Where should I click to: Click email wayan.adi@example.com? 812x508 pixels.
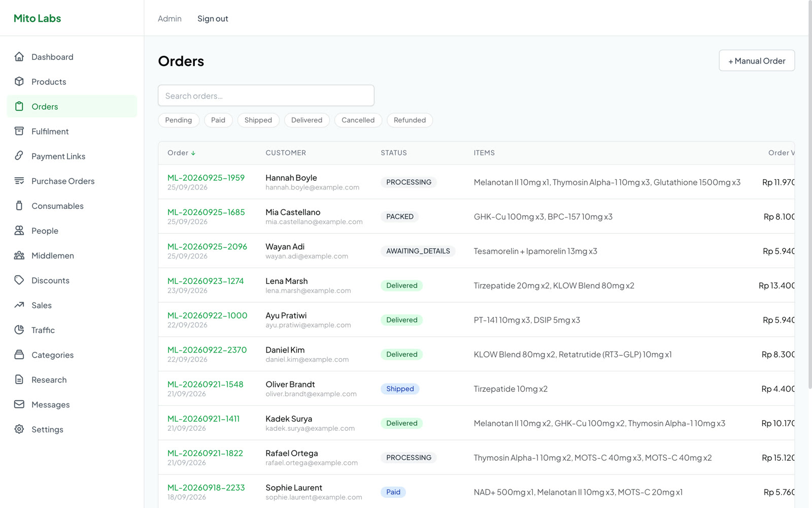[307, 257]
